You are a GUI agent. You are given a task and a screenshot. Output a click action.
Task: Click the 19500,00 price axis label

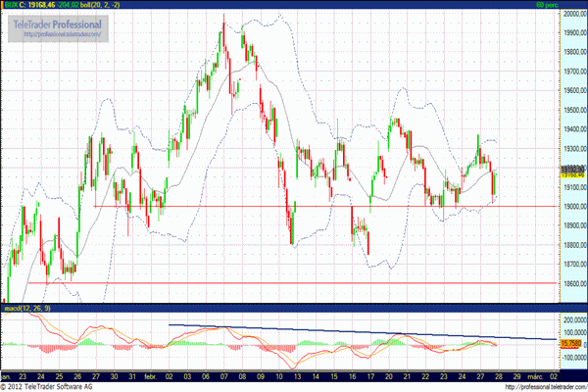[x=574, y=110]
